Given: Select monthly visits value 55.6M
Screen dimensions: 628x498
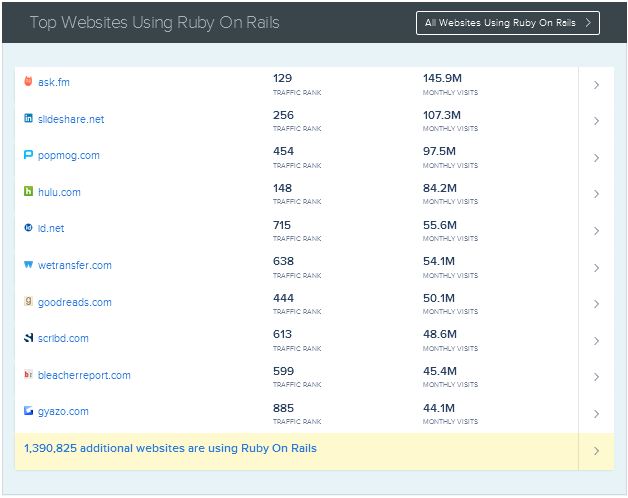Looking at the screenshot, I should pyautogui.click(x=440, y=225).
